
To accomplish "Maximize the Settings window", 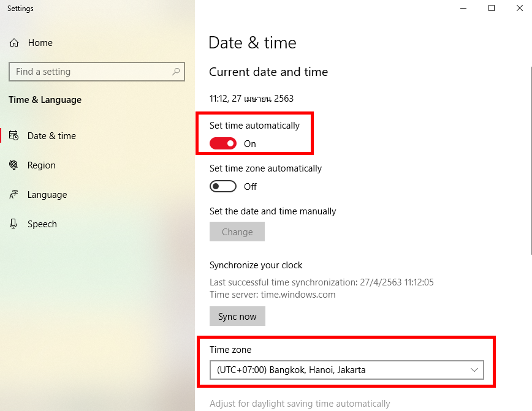I will pos(492,8).
